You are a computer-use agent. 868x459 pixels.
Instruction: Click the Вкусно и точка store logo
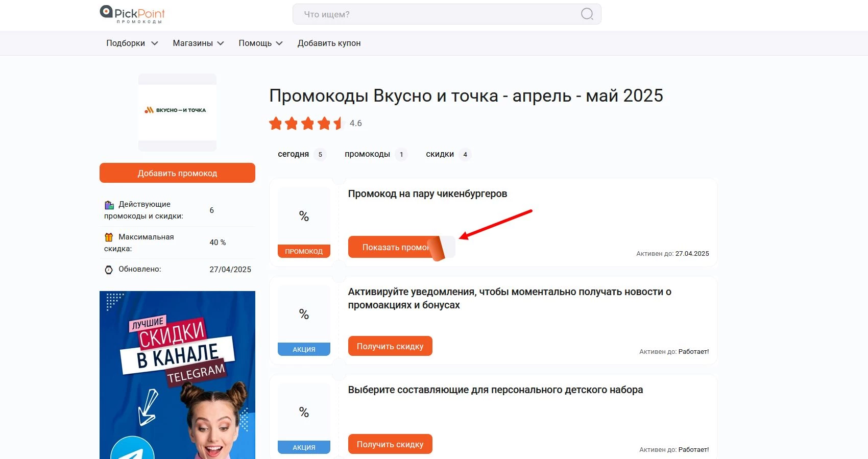177,112
